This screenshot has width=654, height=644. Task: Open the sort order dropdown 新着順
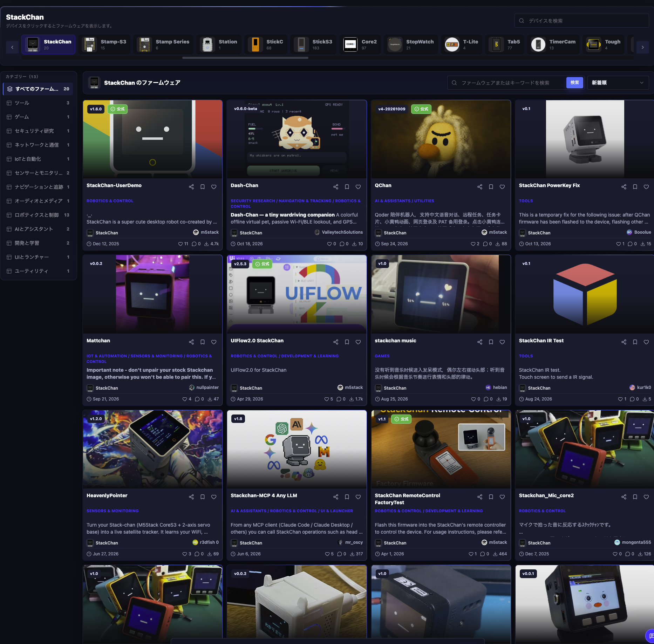[618, 83]
